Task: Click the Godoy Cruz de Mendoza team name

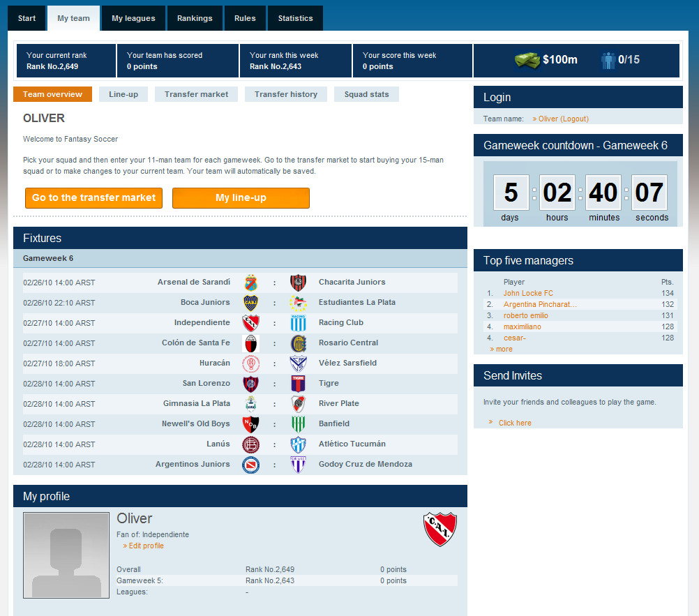Action: tap(366, 464)
